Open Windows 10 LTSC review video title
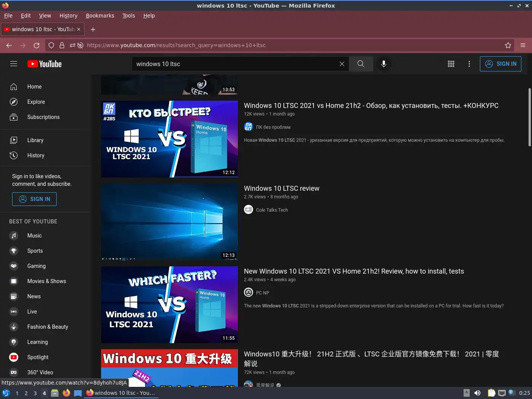This screenshot has width=532, height=399. (x=282, y=188)
